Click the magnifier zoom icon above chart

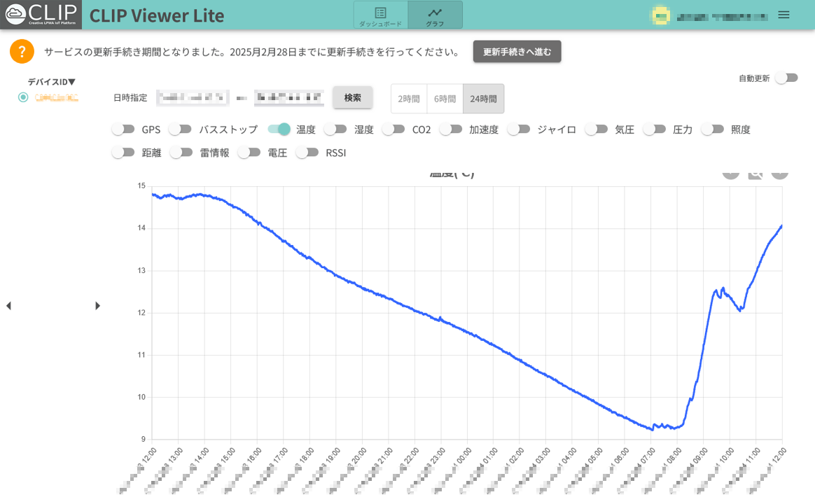(x=755, y=173)
